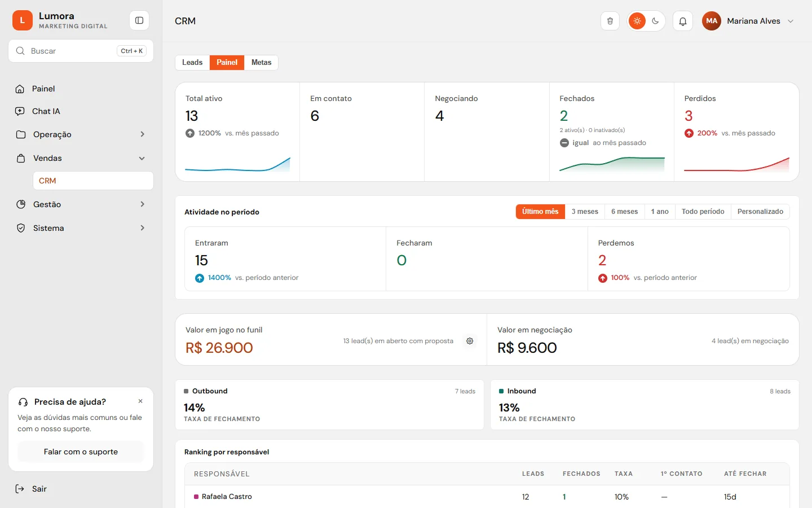This screenshot has height=508, width=812.
Task: Focus the Buscar search field
Action: tap(81, 51)
